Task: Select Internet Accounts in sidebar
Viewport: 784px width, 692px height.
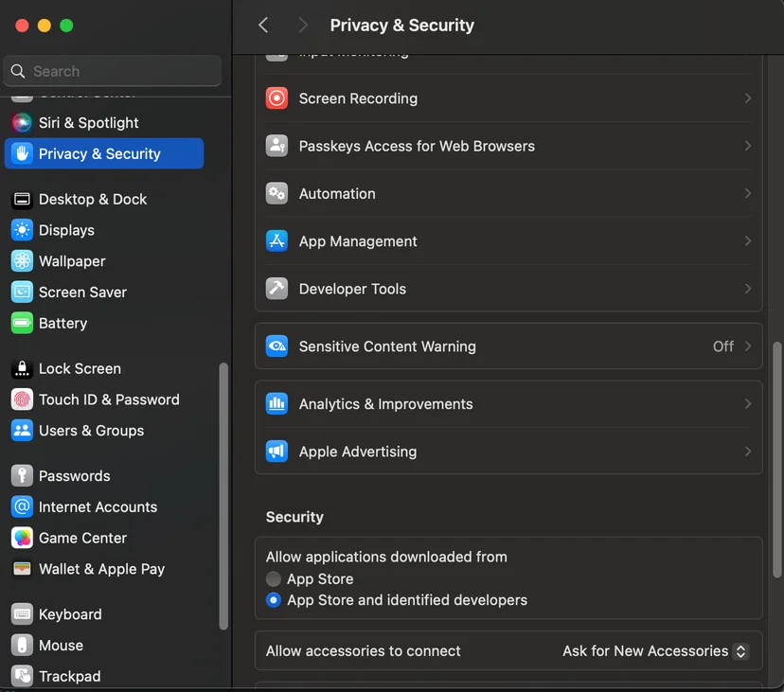Action: point(104,507)
